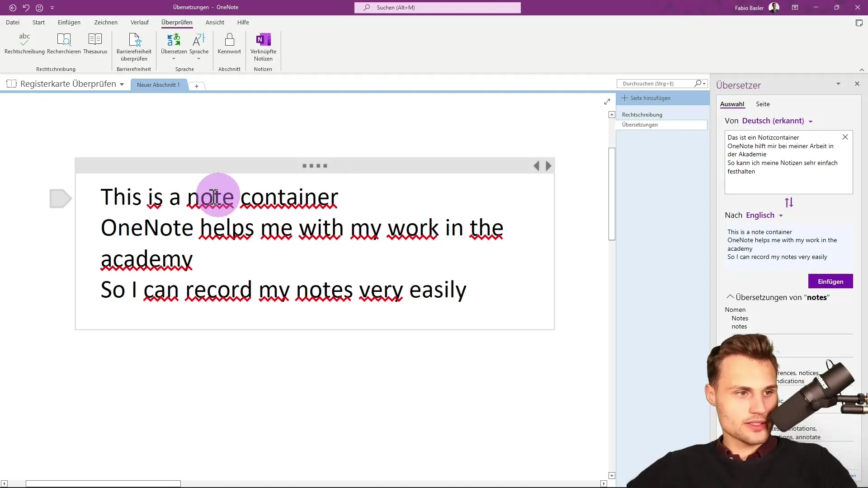Select the Neuer Abschnitt 1 section tab
The image size is (868, 488).
158,85
